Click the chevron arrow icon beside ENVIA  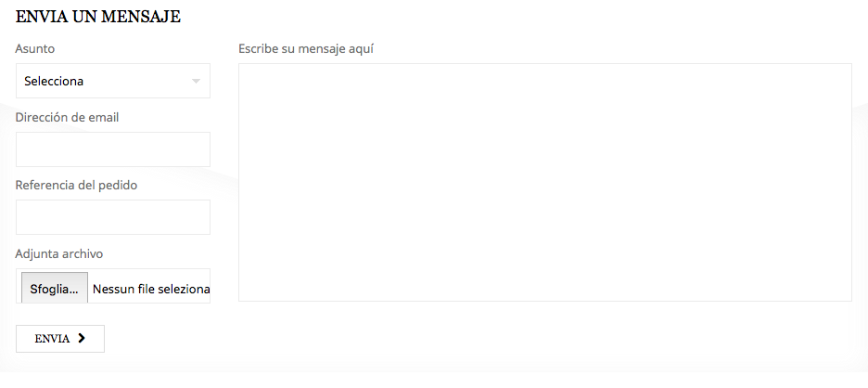coord(82,338)
